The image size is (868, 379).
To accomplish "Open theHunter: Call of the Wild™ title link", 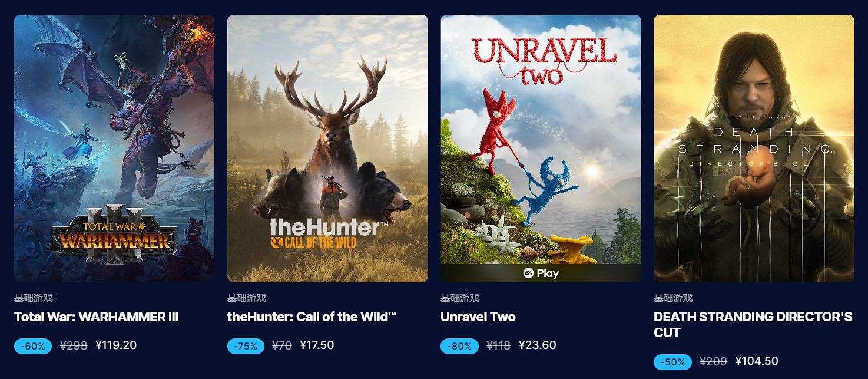I will pyautogui.click(x=312, y=317).
